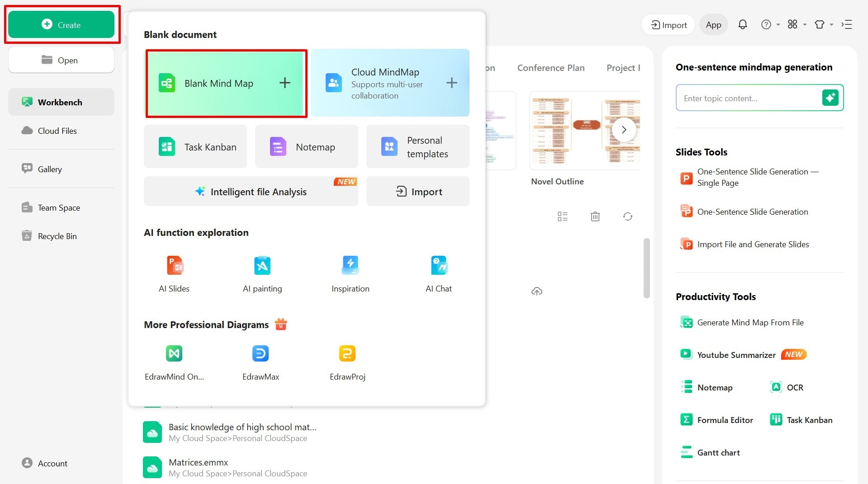Switch to Team Space
Viewport: 868px width, 484px height.
(61, 207)
